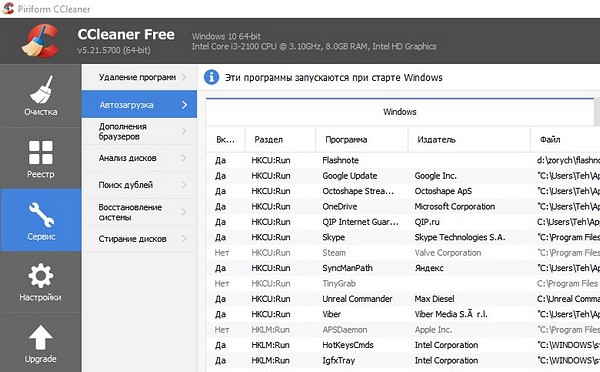Click the CCleaner logo in header
Image resolution: width=600 pixels, height=372 pixels.
[x=41, y=41]
